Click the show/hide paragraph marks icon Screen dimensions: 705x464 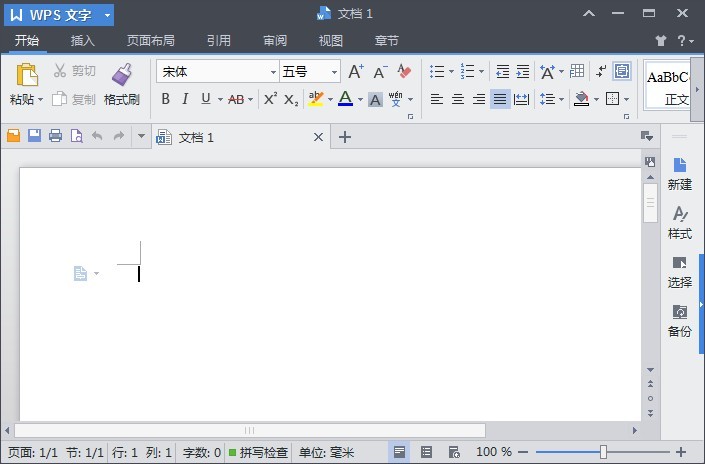(x=601, y=71)
